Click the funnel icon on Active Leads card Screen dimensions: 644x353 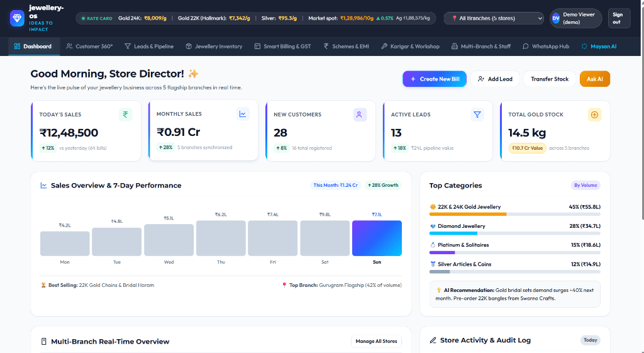pyautogui.click(x=477, y=115)
